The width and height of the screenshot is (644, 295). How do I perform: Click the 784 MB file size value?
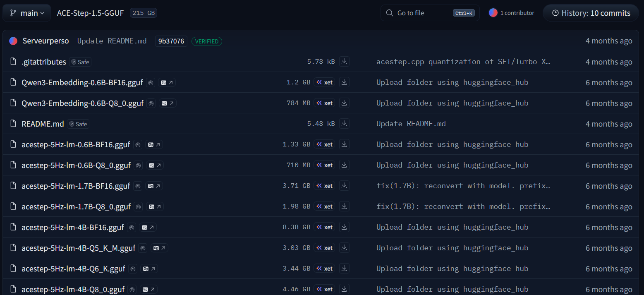[x=298, y=103]
